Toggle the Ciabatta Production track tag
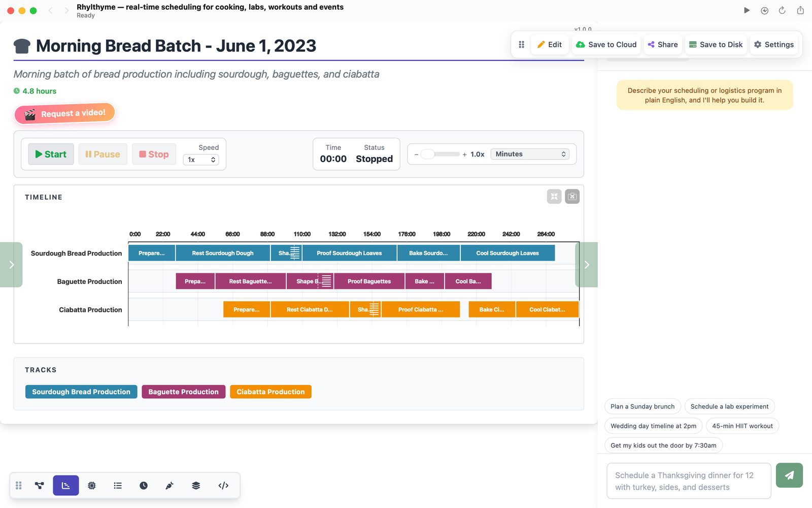The image size is (812, 508). 270,392
